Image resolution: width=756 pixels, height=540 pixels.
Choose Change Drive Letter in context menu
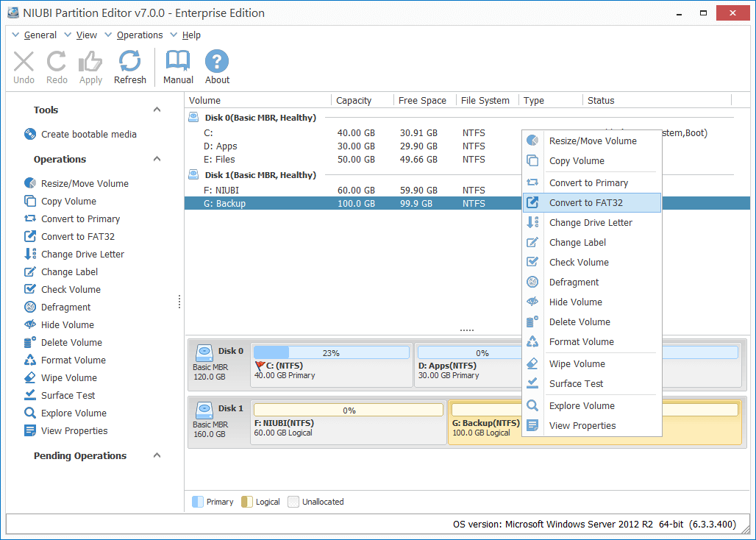coord(592,222)
